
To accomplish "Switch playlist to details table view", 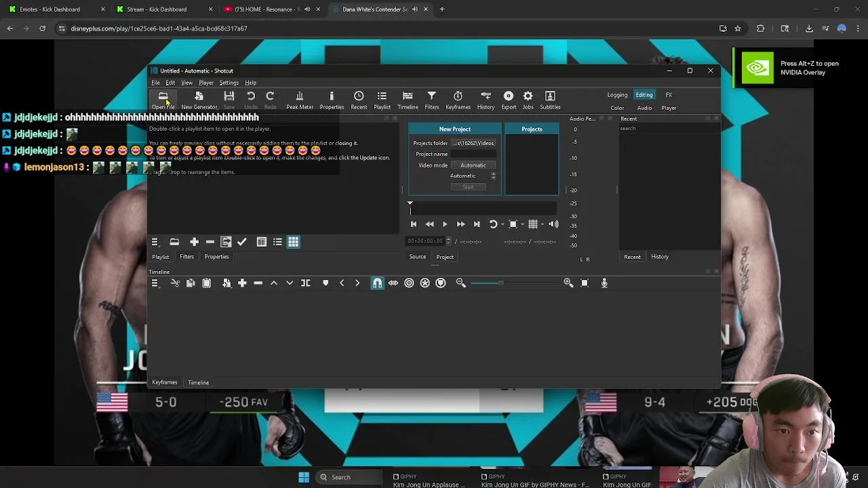I will [261, 242].
